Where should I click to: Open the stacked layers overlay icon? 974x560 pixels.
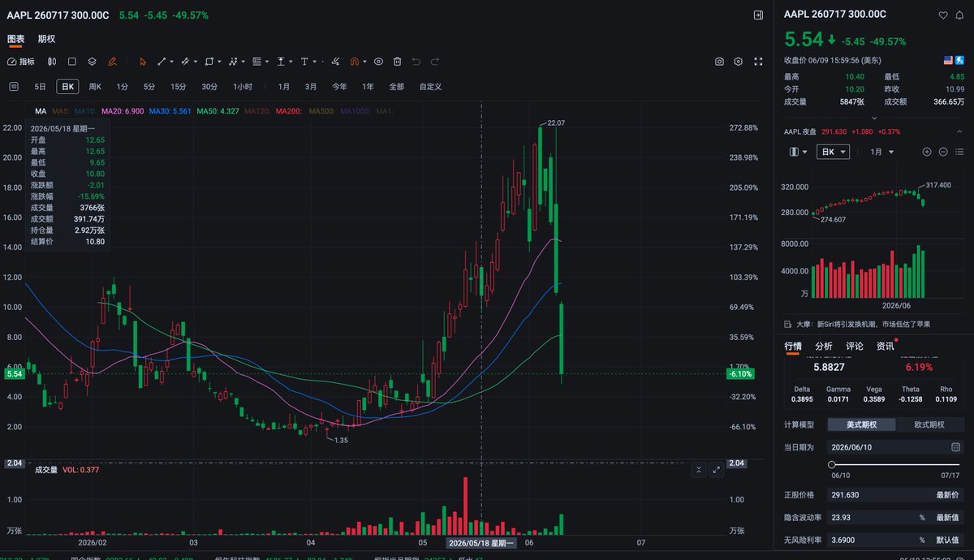(92, 62)
